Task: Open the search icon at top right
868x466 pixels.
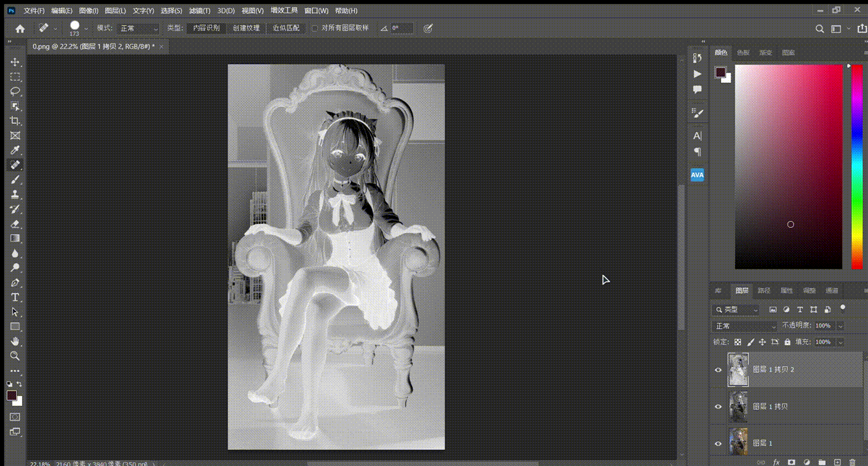Action: point(819,28)
